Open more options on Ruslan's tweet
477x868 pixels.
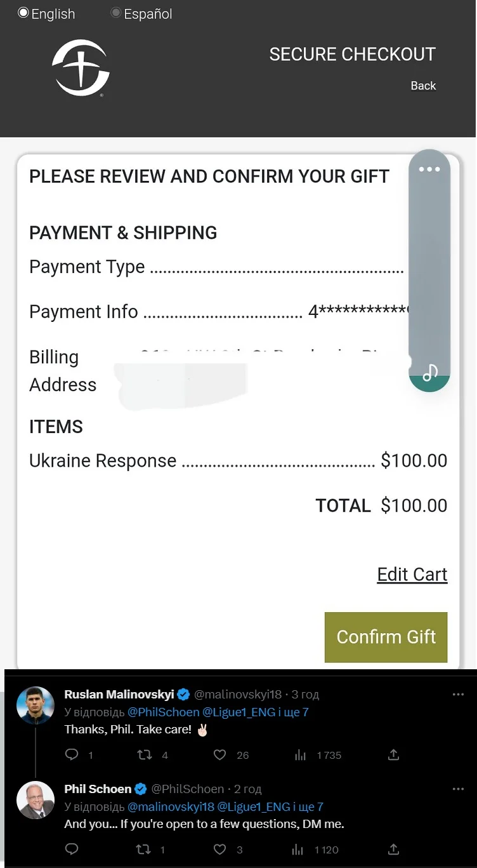(458, 695)
